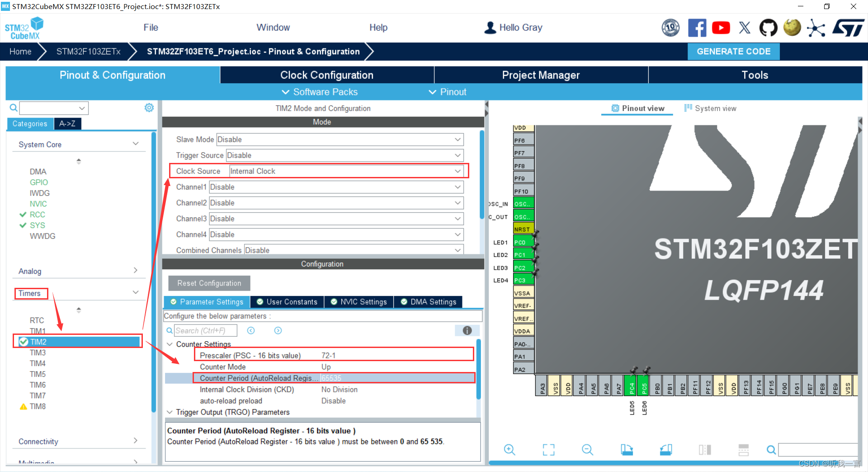Image resolution: width=868 pixels, height=472 pixels.
Task: Click the pin list view icon
Action: click(x=744, y=449)
